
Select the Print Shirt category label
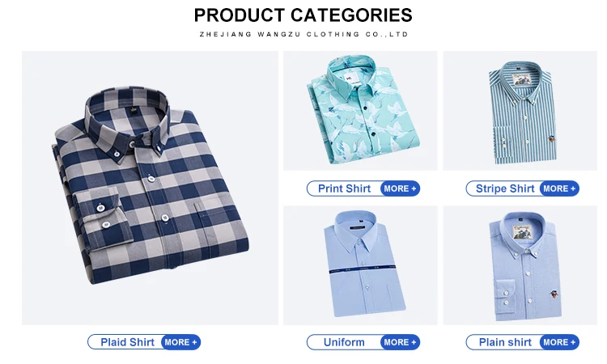pyautogui.click(x=344, y=188)
